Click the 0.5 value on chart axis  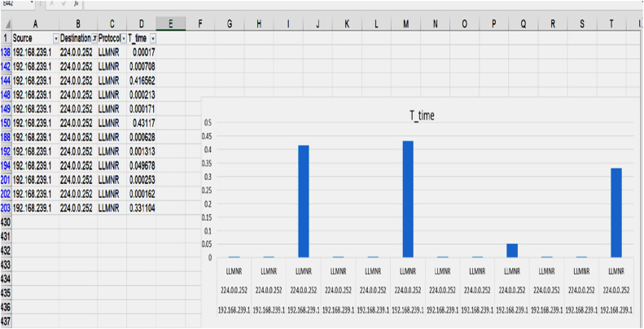pos(207,123)
